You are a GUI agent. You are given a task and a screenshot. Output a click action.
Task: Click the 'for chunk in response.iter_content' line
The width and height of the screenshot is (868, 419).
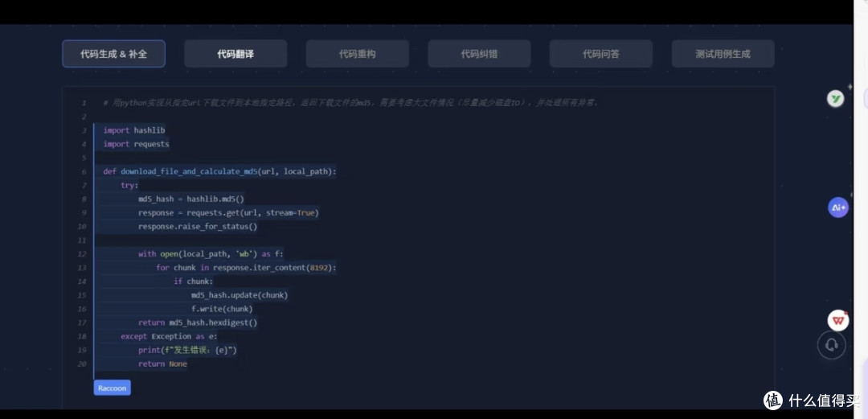[246, 268]
